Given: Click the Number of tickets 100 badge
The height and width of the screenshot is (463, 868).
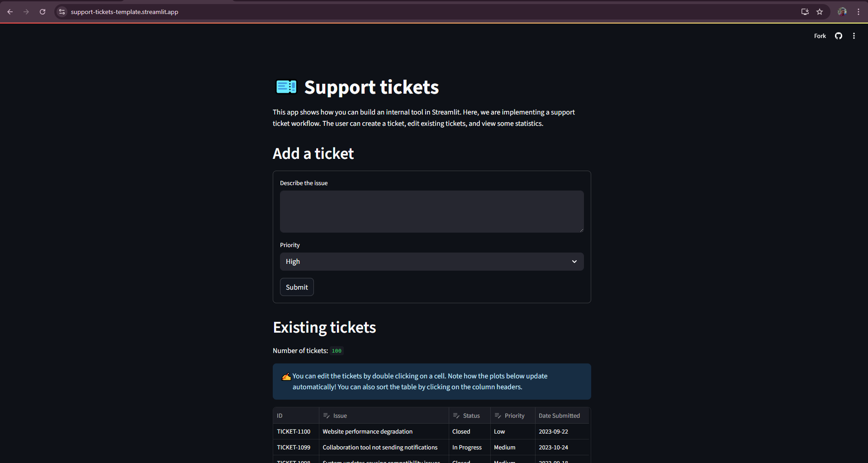Looking at the screenshot, I should [336, 351].
